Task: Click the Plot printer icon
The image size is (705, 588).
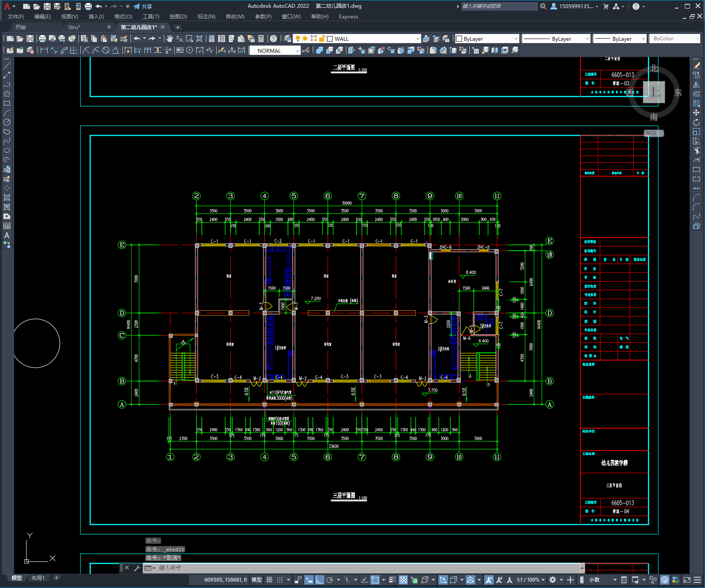Action: pyautogui.click(x=42, y=39)
